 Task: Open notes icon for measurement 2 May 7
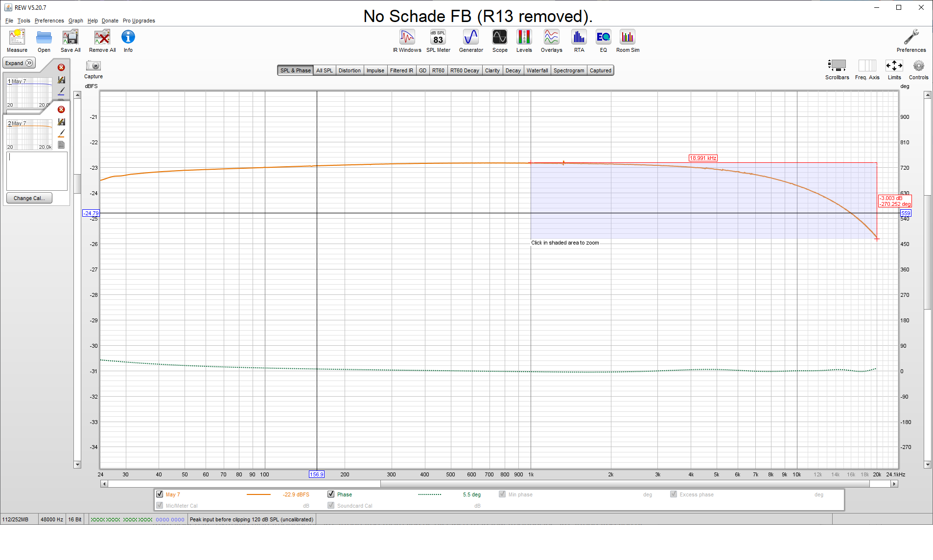pyautogui.click(x=61, y=145)
